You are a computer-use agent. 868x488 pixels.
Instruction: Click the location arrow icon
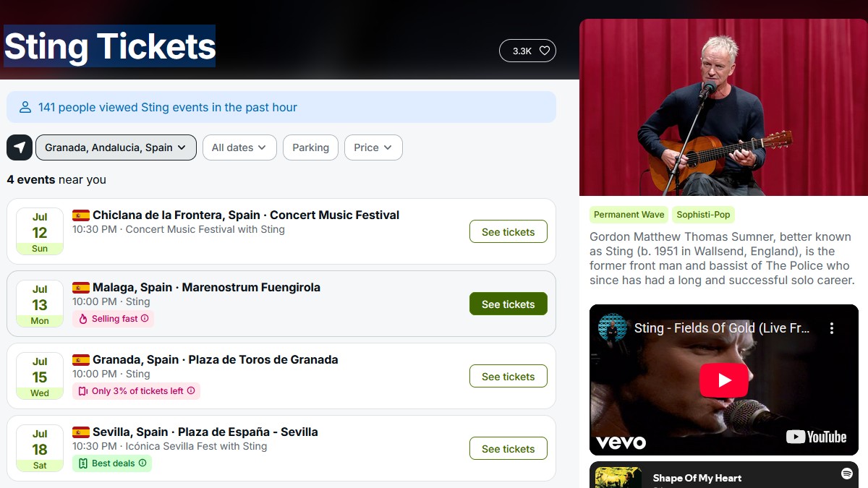tap(20, 147)
